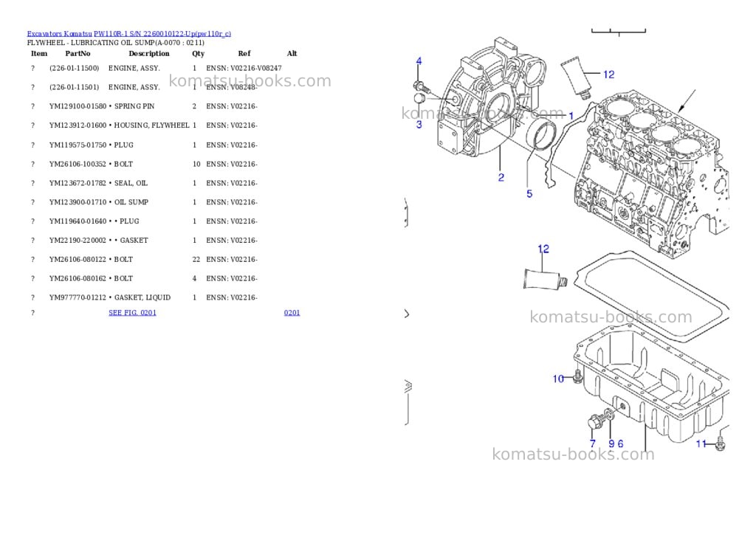
Task: Click quantity 22 for BOLT YM26106-080122
Action: pos(196,259)
